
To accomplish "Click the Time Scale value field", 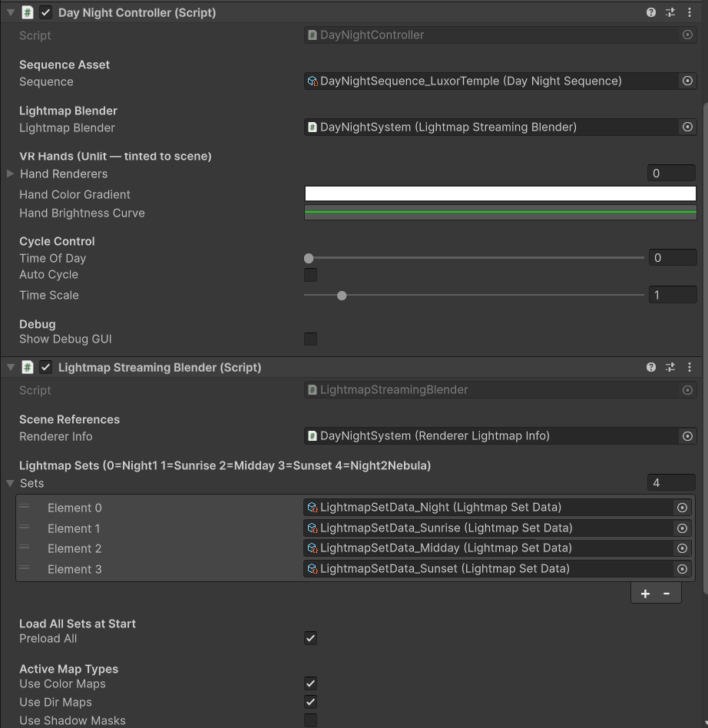I will coord(672,295).
